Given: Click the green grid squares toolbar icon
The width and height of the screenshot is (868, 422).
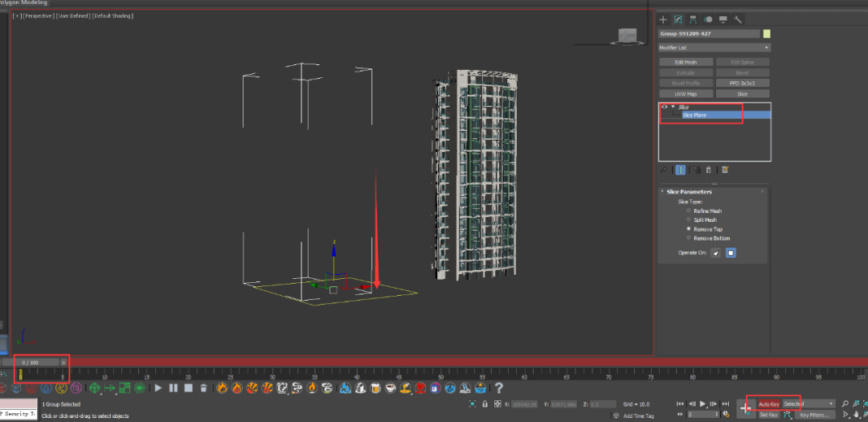Looking at the screenshot, I should (125, 388).
